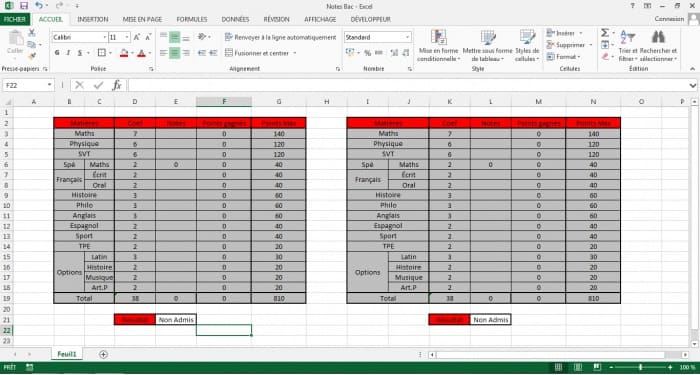Image resolution: width=700 pixels, height=375 pixels.
Task: Select the column G header
Action: pos(279,102)
